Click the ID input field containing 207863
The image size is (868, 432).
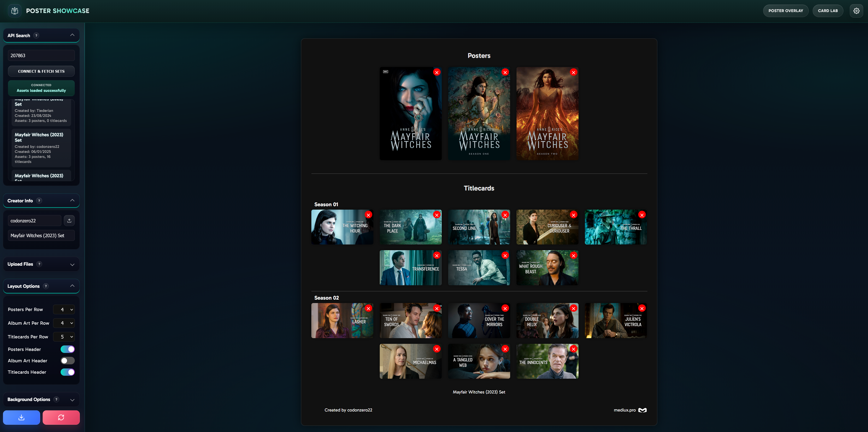41,56
